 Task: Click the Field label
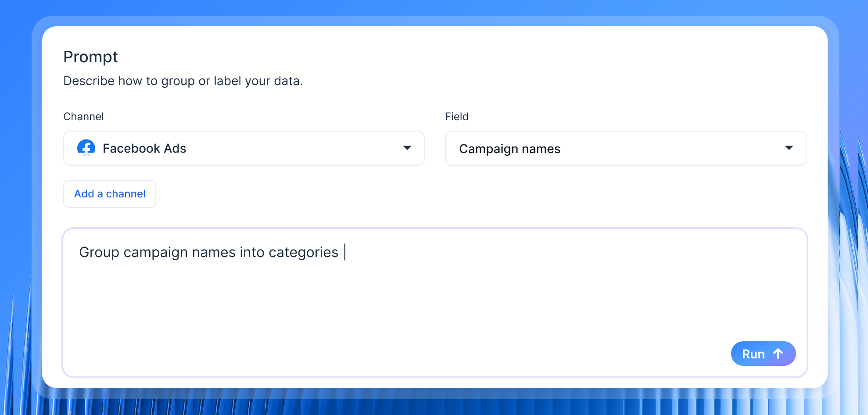point(456,116)
